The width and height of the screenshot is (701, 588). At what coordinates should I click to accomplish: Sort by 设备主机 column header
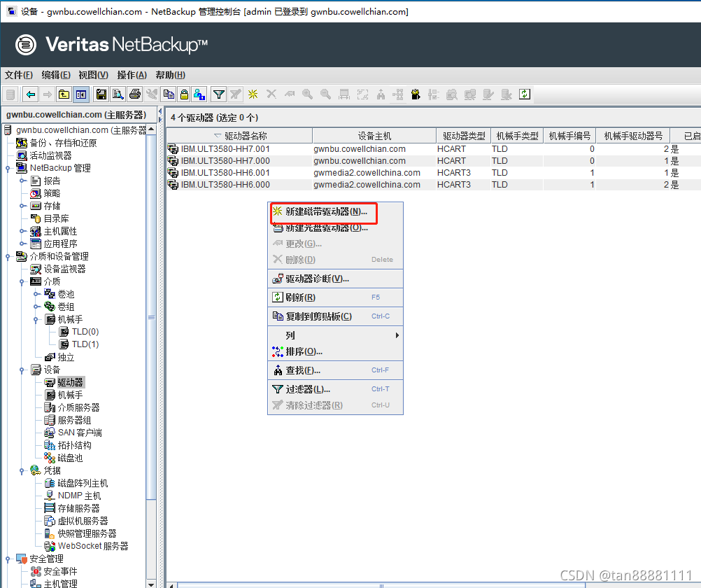pyautogui.click(x=374, y=136)
